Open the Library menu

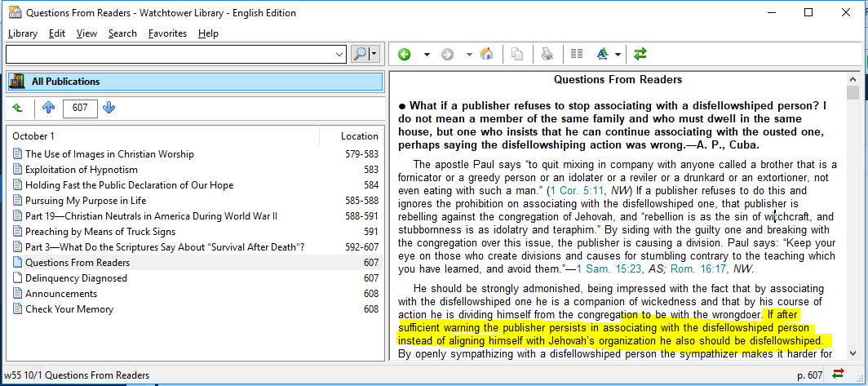coord(23,33)
